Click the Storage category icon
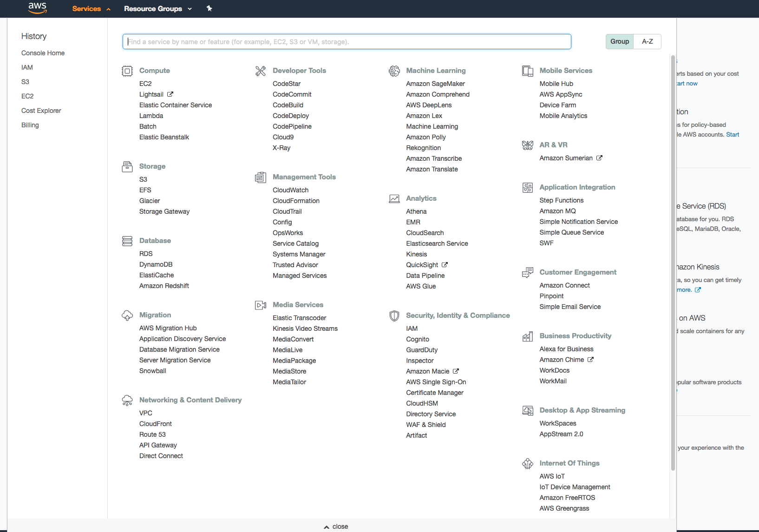The width and height of the screenshot is (759, 532). pos(127,166)
